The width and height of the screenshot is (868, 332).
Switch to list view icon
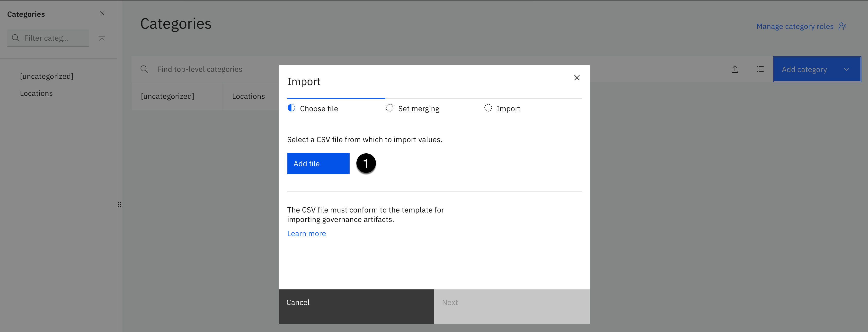(760, 69)
